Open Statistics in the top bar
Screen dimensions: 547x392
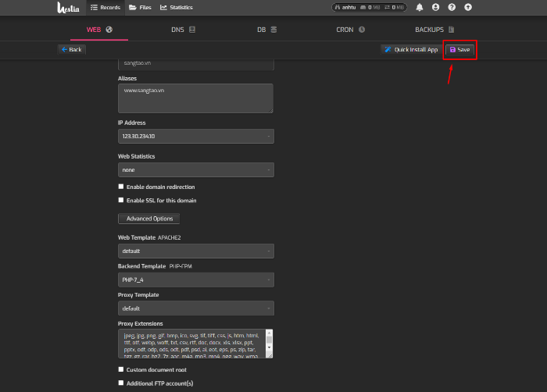(x=177, y=7)
